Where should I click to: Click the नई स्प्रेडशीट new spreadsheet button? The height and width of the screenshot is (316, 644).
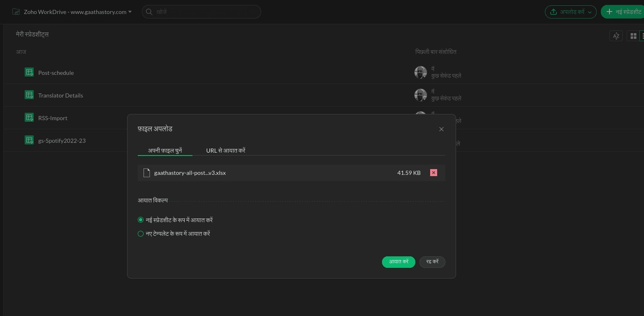(x=623, y=12)
